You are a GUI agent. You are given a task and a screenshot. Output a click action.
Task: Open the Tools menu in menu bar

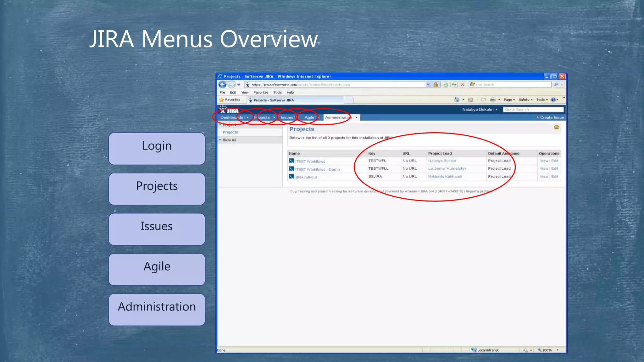tap(278, 92)
